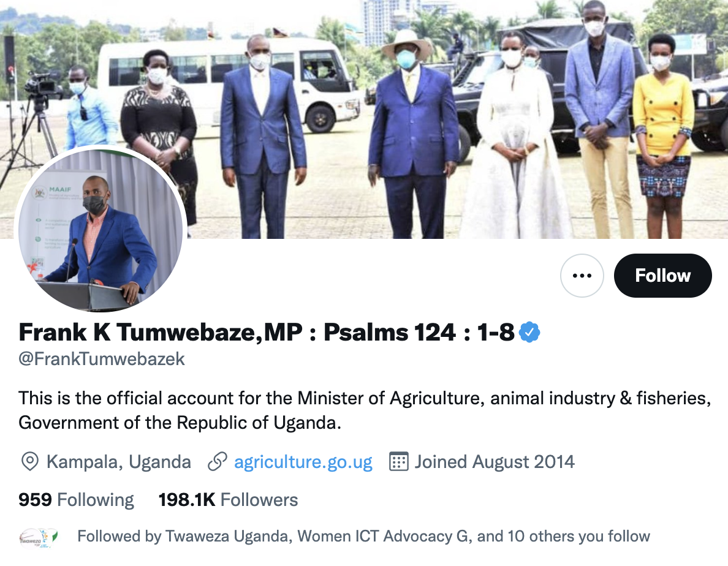The height and width of the screenshot is (566, 728).
Task: Click the profile display name heading
Action: click(267, 332)
